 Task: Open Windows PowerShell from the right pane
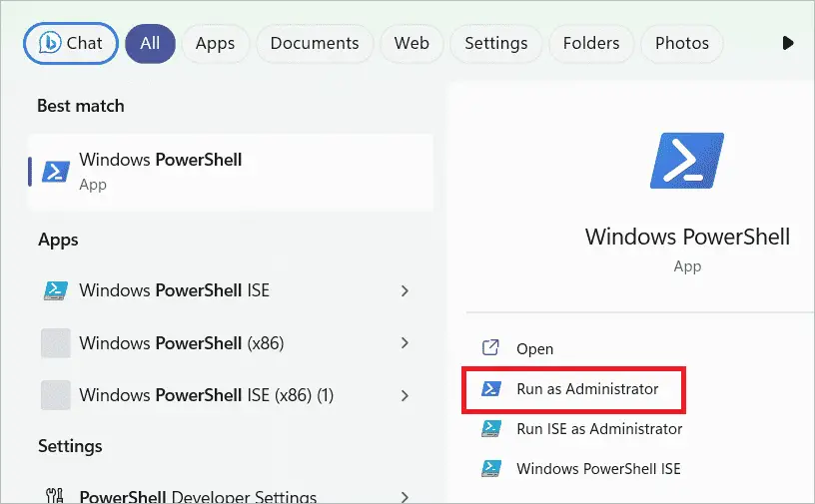[x=534, y=348]
